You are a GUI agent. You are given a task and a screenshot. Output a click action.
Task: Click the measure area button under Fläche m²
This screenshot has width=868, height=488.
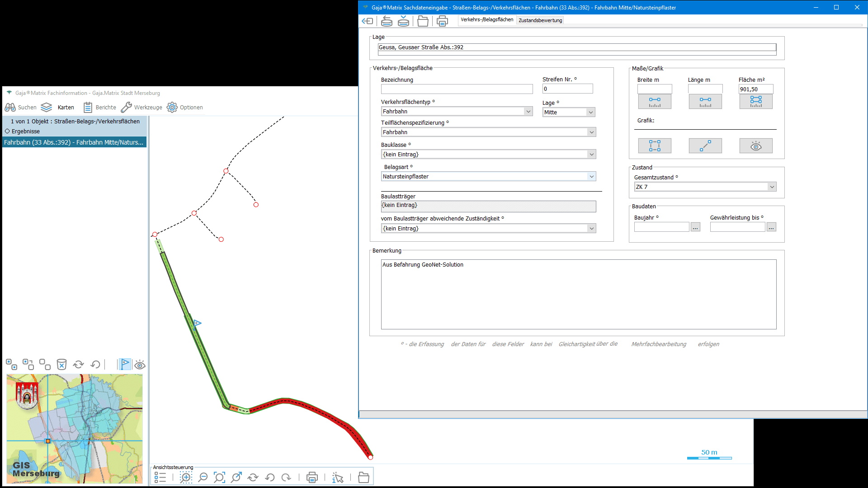point(755,101)
